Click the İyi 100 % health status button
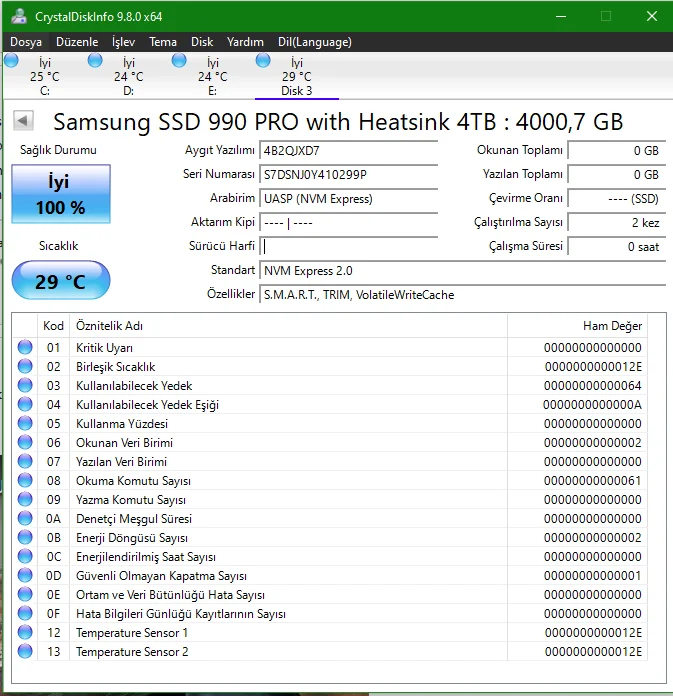The width and height of the screenshot is (673, 696). pos(61,195)
